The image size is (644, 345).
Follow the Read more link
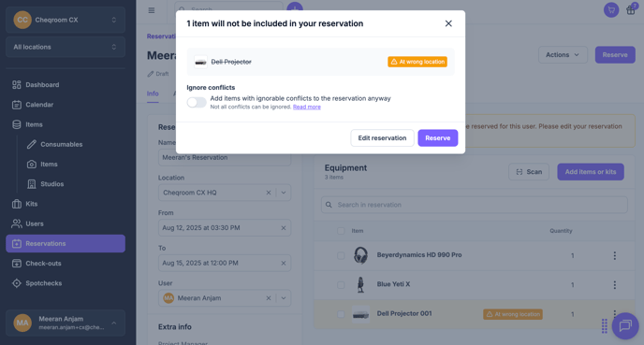point(307,108)
